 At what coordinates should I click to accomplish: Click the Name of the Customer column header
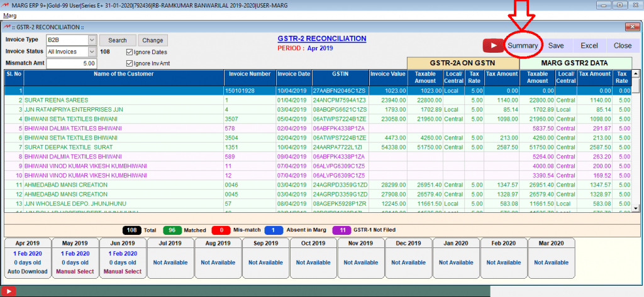click(124, 77)
